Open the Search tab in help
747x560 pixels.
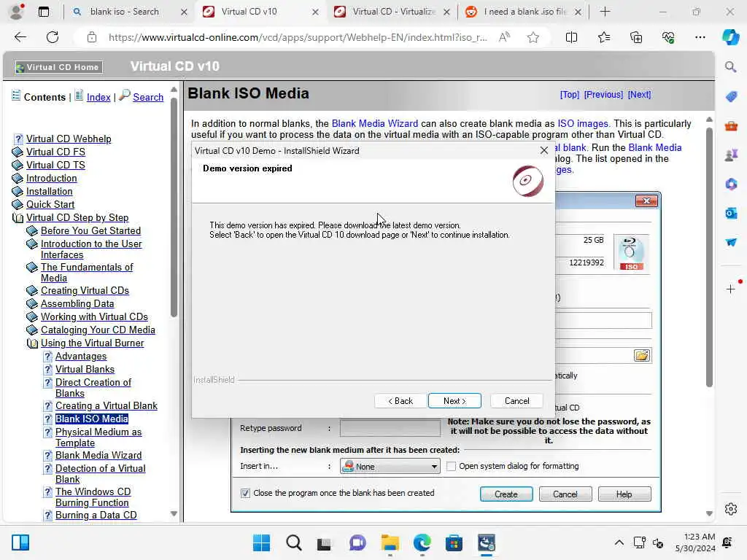pos(147,97)
